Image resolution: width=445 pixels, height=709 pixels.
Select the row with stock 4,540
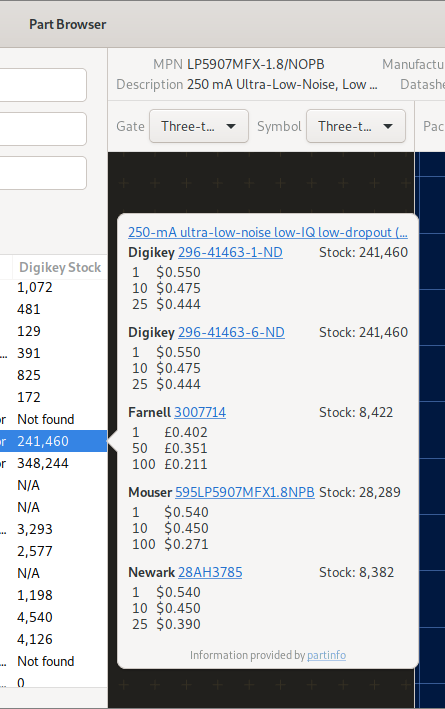pyautogui.click(x=53, y=617)
